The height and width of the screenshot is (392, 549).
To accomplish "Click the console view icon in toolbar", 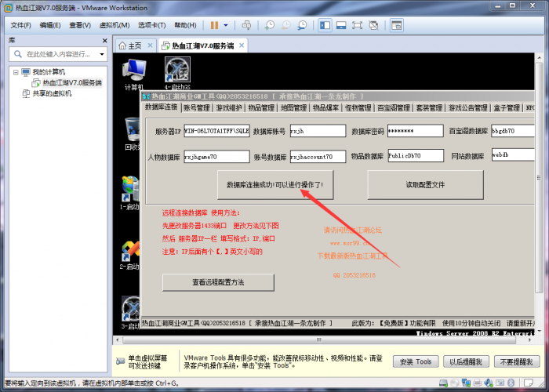I will click(x=396, y=25).
